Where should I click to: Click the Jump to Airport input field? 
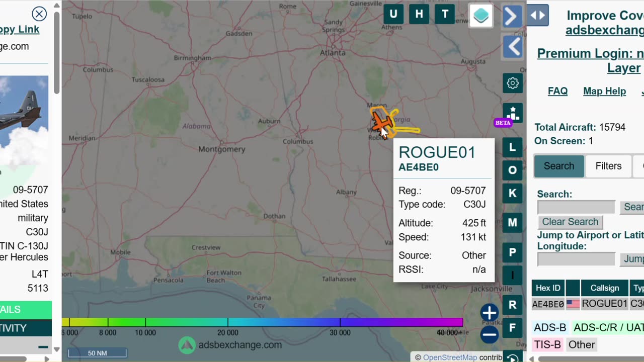[x=576, y=259]
